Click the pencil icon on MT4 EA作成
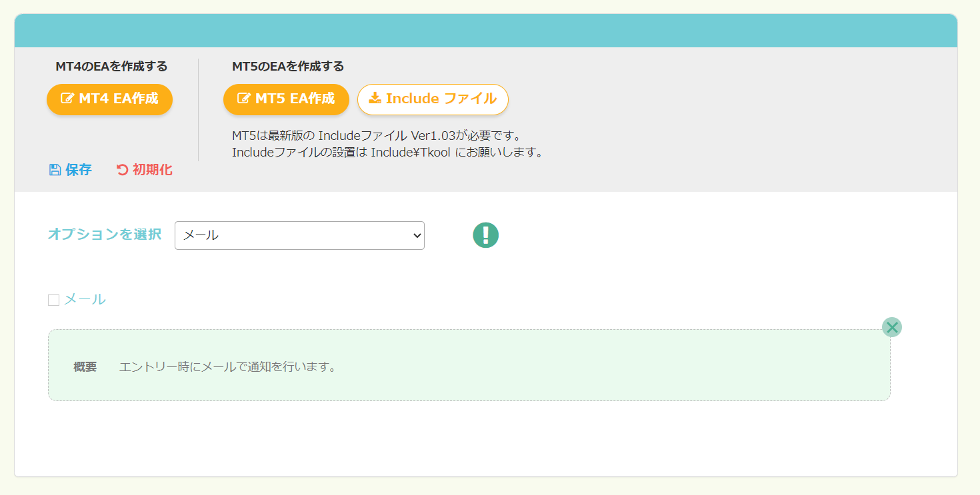 (x=67, y=99)
